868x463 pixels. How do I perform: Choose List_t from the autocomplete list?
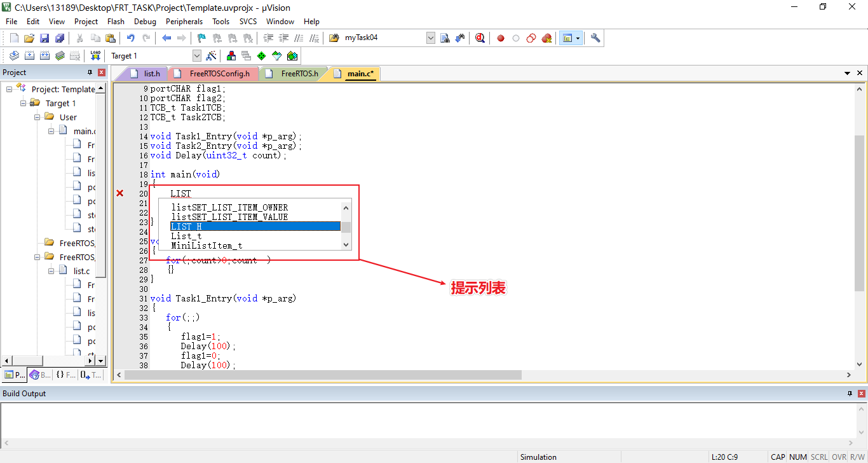coord(255,236)
